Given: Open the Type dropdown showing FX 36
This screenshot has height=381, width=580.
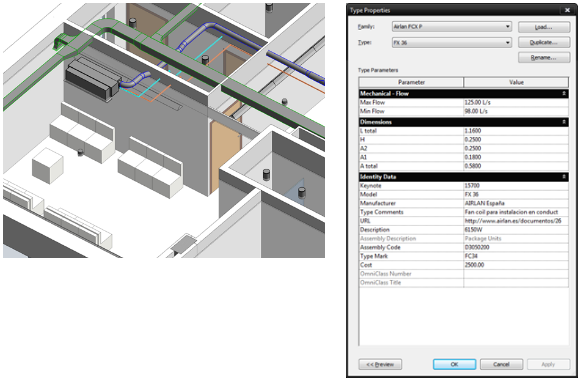Looking at the screenshot, I should (x=452, y=43).
